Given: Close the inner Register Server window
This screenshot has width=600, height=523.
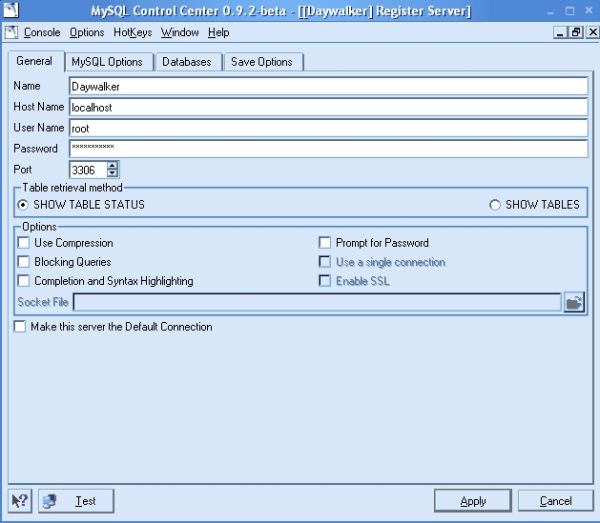Looking at the screenshot, I should pyautogui.click(x=593, y=32).
